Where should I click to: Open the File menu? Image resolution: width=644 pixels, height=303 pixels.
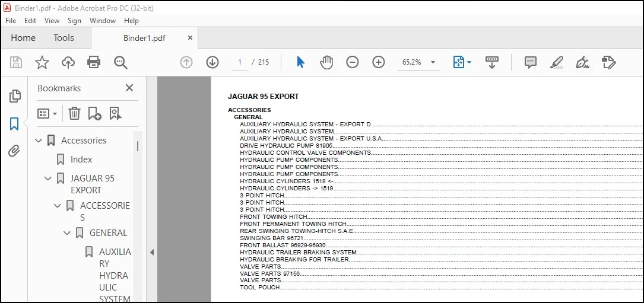click(11, 21)
